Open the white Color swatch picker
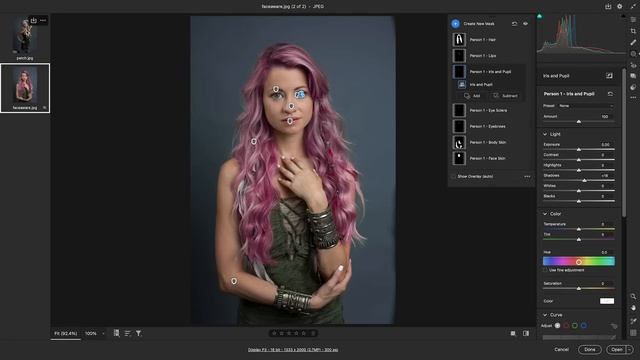Viewport: 640px width, 360px height. point(607,301)
